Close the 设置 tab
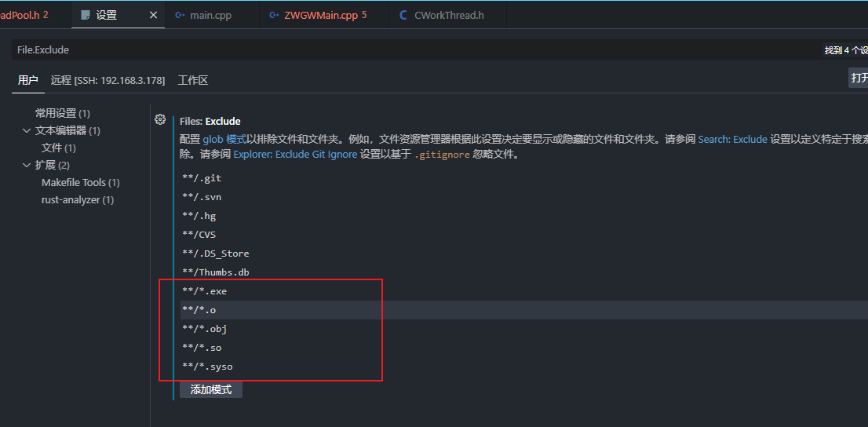This screenshot has height=427, width=868. (153, 16)
